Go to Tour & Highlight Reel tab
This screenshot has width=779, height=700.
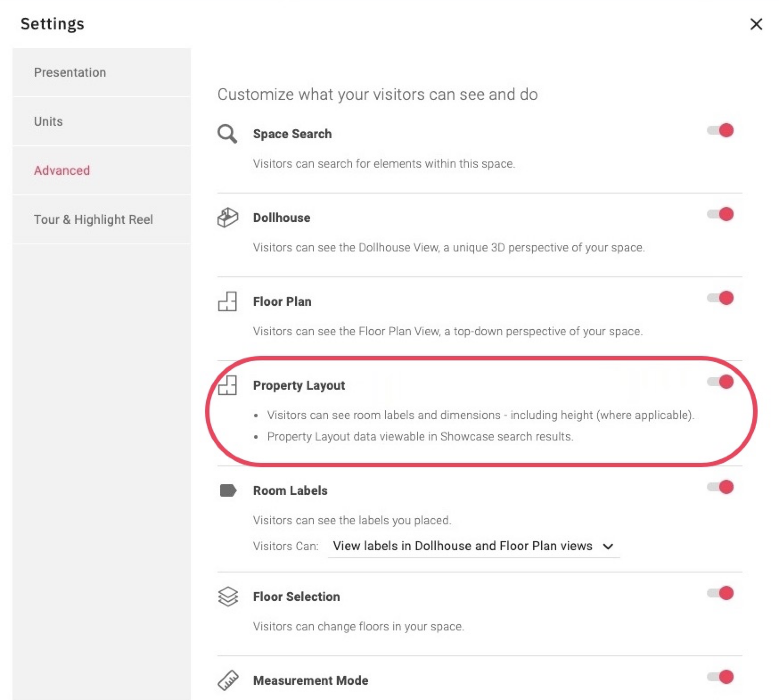pos(93,219)
